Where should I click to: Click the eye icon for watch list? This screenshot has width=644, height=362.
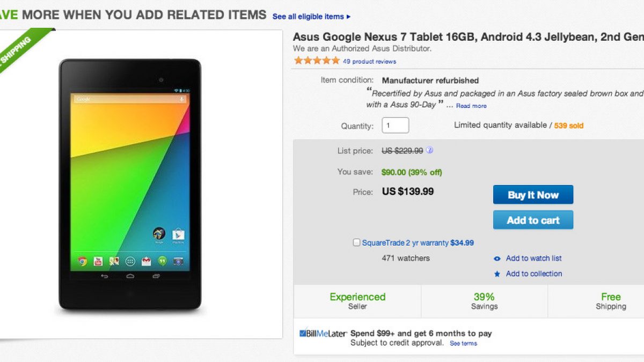tap(497, 258)
